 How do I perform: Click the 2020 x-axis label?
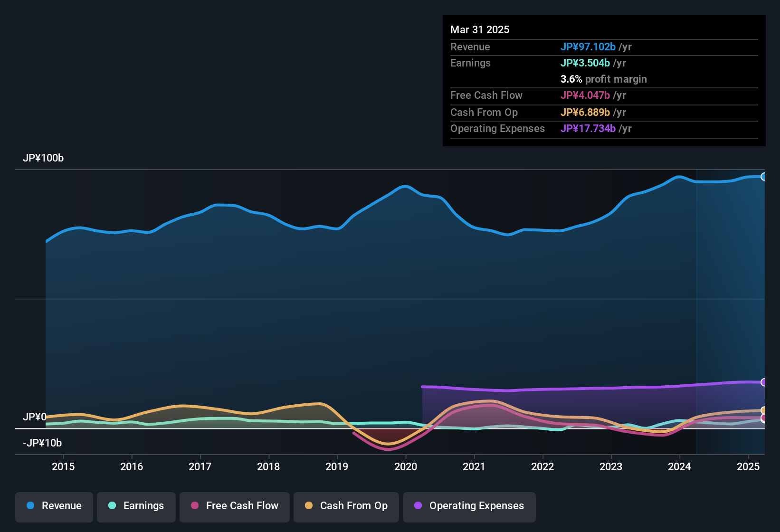(406, 466)
